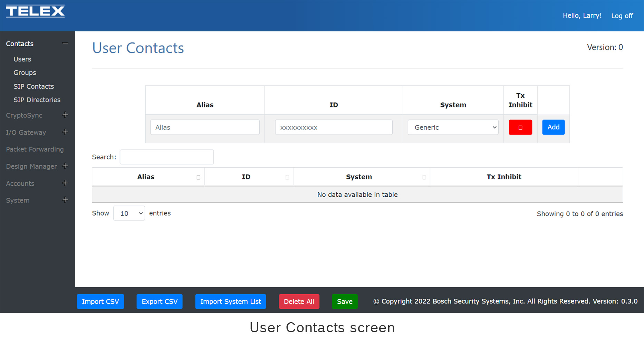Click the green Save button
This screenshot has height=345, width=644.
345,302
